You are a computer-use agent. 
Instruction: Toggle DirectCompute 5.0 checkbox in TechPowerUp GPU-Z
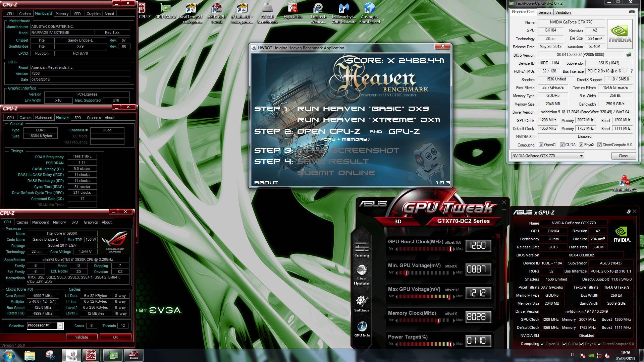599,145
